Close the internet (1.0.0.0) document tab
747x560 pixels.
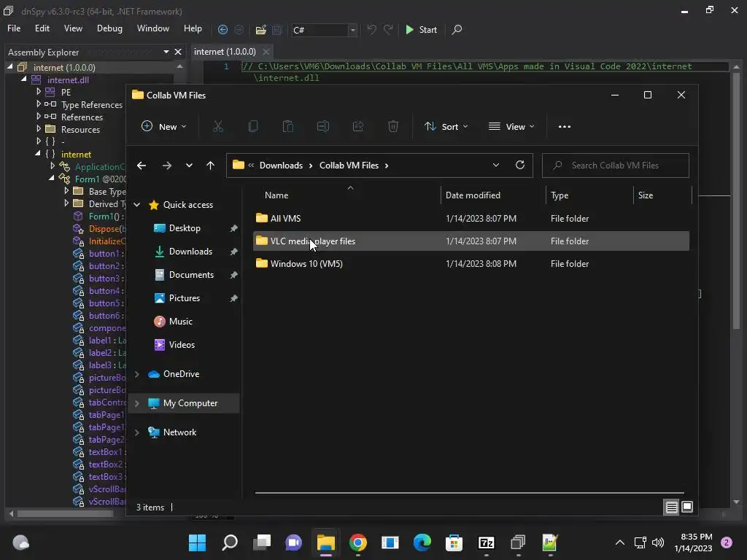coord(266,52)
